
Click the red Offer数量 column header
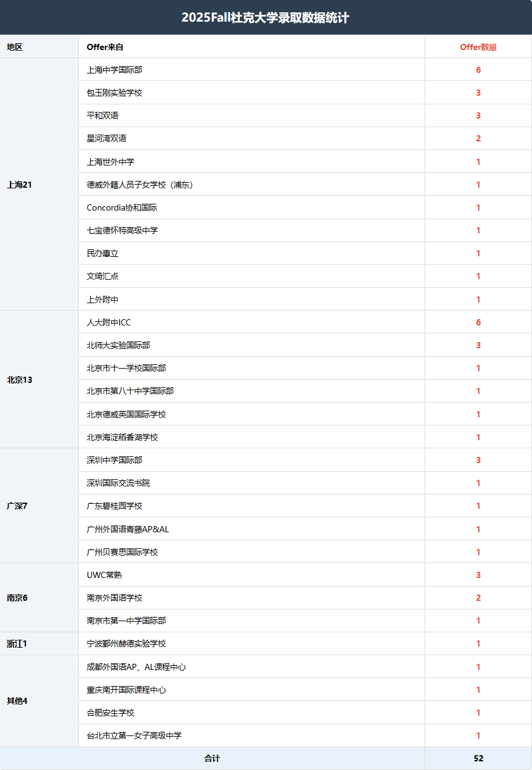[x=478, y=47]
